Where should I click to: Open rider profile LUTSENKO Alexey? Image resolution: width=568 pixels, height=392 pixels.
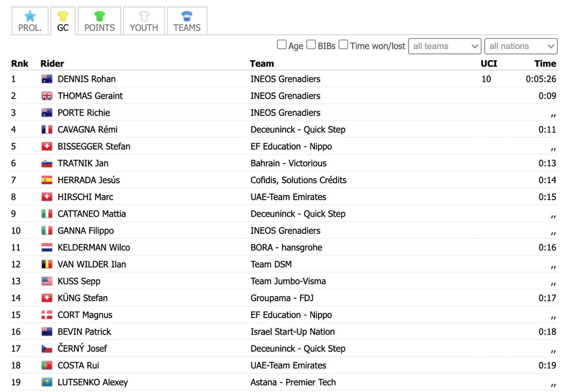[x=93, y=383]
